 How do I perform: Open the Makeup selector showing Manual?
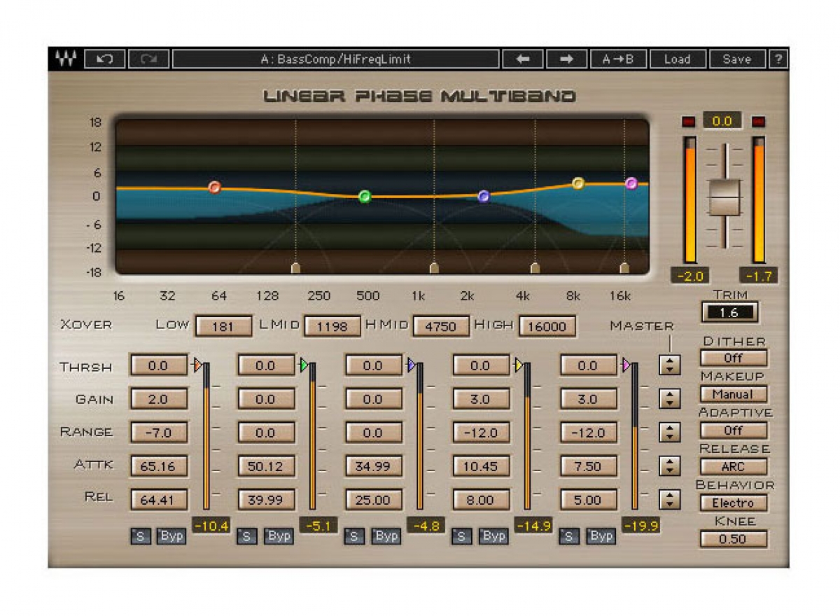(734, 394)
